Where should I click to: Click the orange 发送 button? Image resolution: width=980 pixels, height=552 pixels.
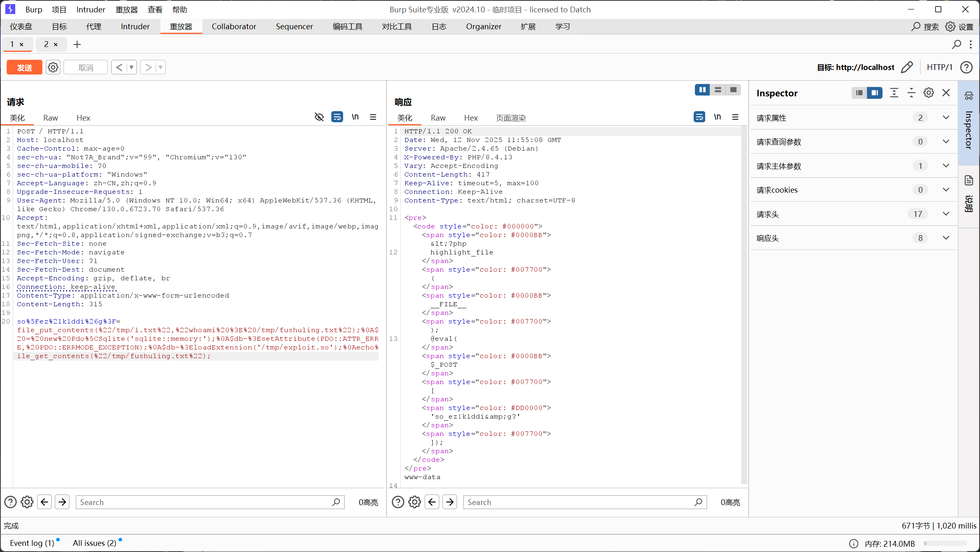[x=24, y=68]
